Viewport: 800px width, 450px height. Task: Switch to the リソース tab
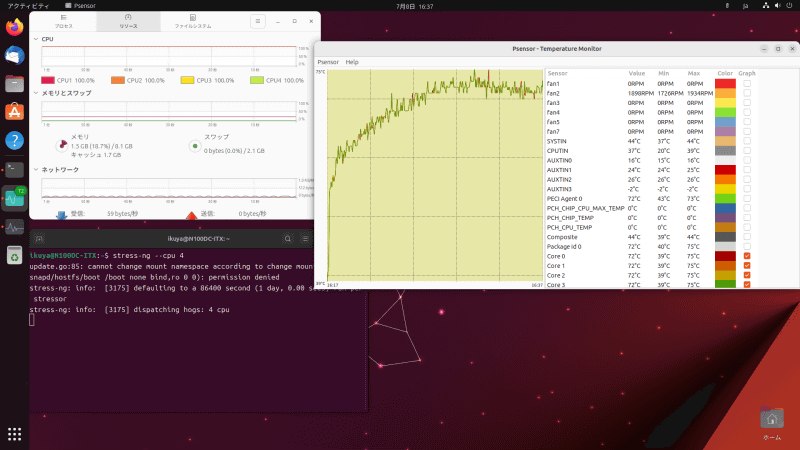[x=128, y=21]
